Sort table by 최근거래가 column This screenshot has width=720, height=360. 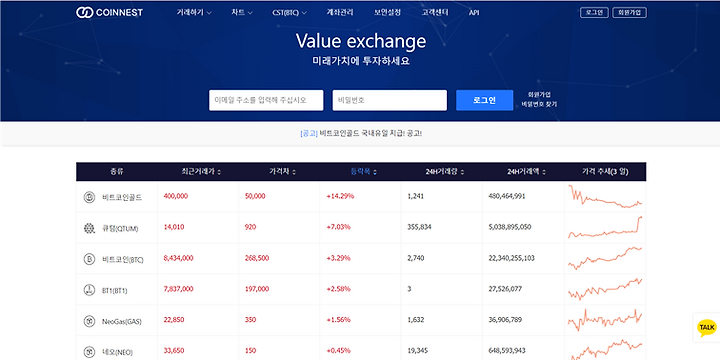(201, 172)
